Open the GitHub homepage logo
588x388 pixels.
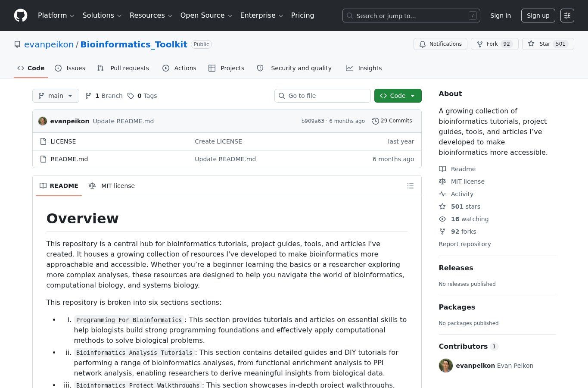(x=21, y=16)
